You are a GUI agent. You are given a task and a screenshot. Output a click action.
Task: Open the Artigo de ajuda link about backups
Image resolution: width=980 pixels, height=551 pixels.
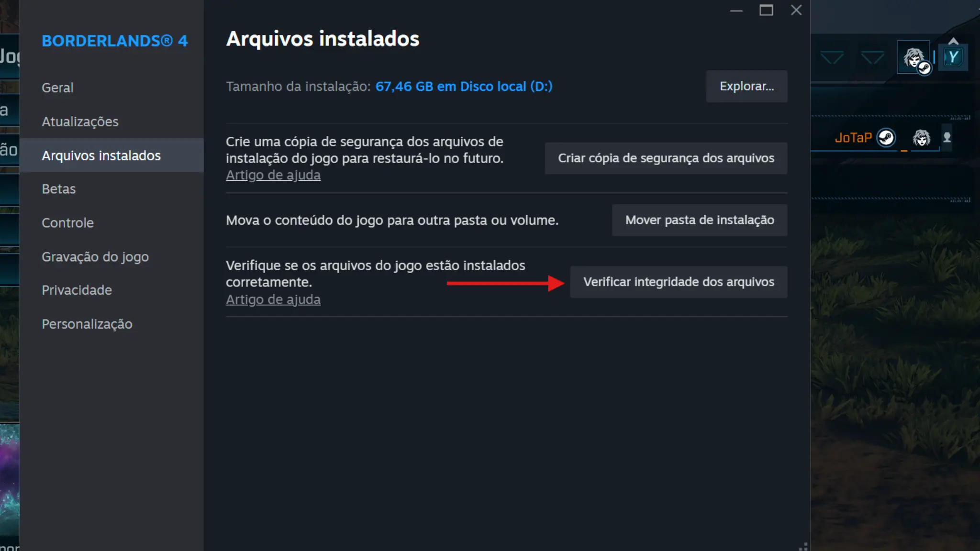tap(273, 175)
